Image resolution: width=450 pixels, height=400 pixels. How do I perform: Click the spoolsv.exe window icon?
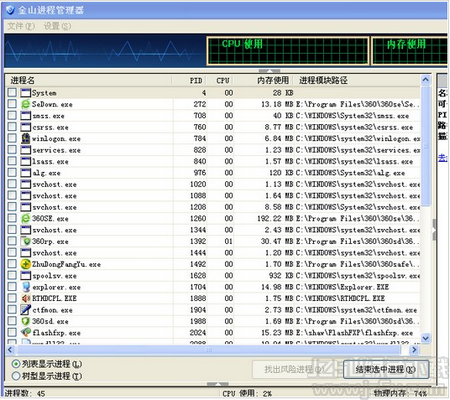(26, 275)
